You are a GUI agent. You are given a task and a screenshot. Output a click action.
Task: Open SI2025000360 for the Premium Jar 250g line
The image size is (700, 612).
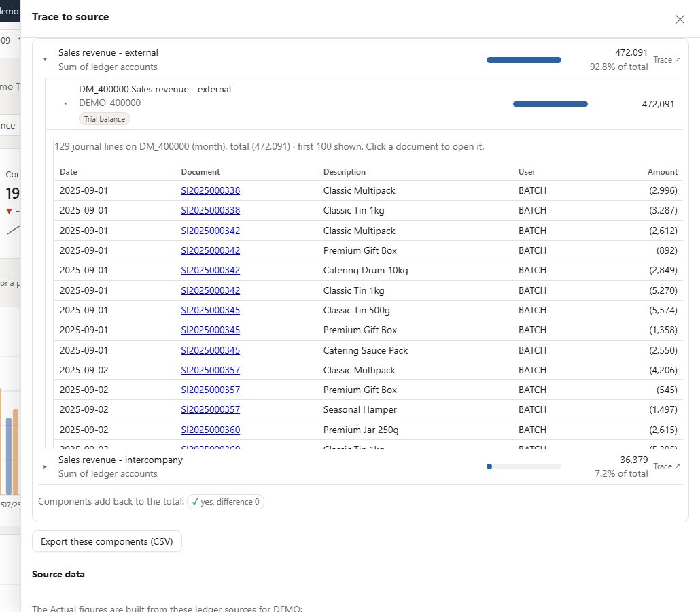pyautogui.click(x=210, y=430)
